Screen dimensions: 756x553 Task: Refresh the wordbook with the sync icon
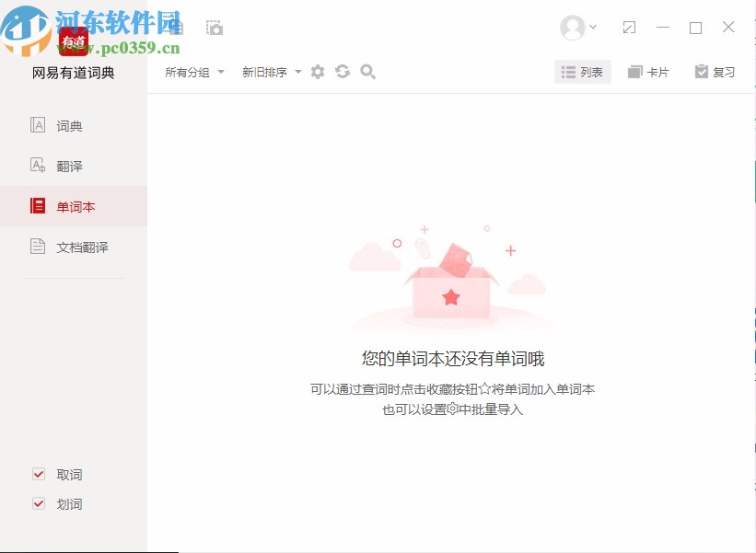point(342,71)
